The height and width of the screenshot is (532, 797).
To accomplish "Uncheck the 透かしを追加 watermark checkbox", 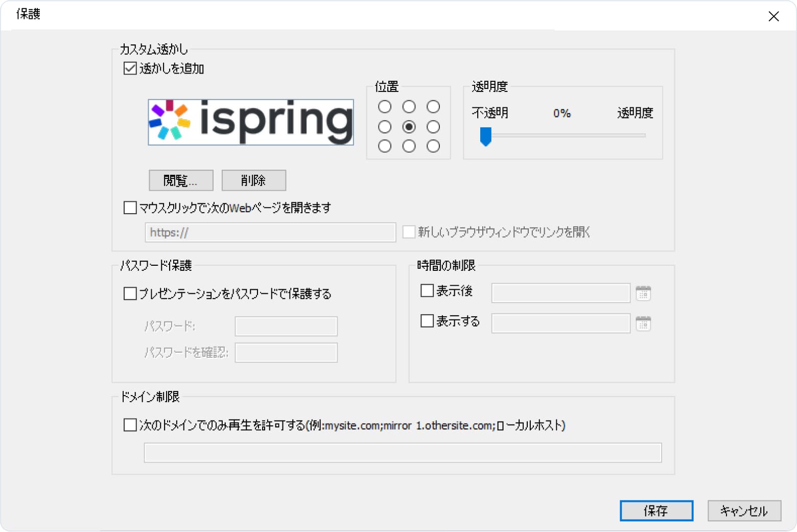I will pos(128,67).
